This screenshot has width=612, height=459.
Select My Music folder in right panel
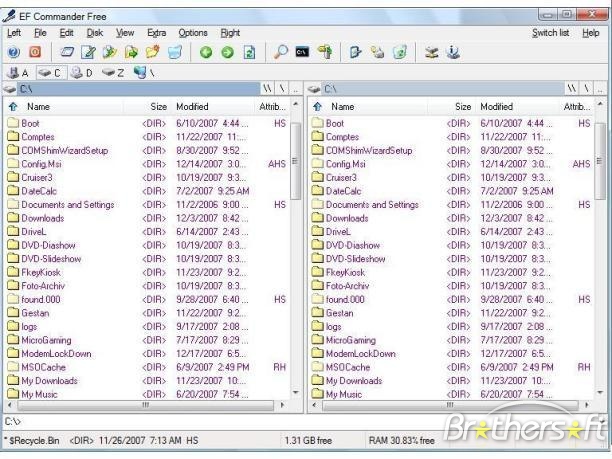point(343,394)
